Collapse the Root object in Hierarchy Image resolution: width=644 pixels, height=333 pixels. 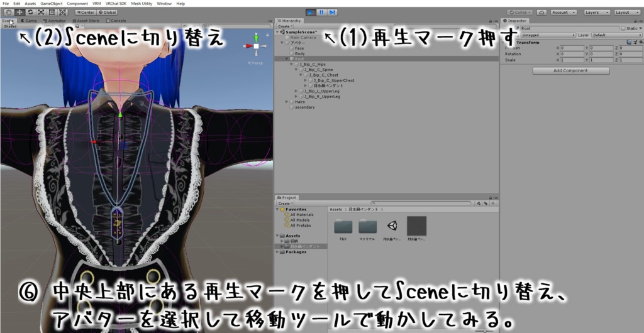287,59
